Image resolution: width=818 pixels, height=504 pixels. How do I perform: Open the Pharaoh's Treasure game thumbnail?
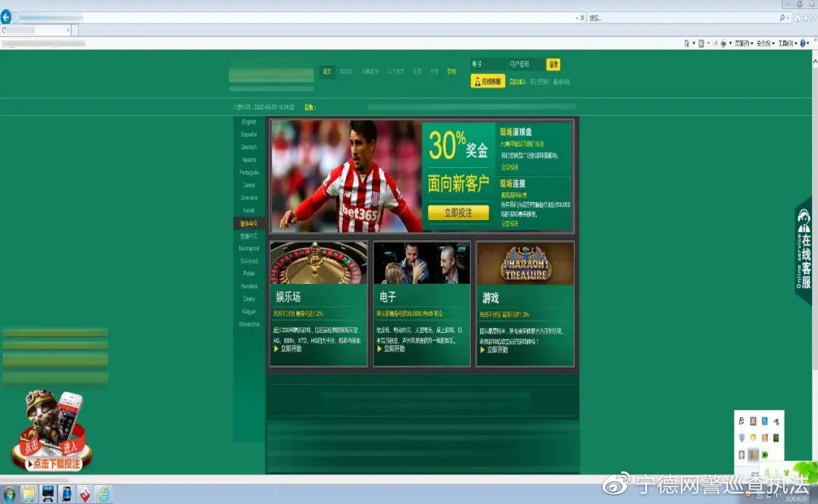526,263
